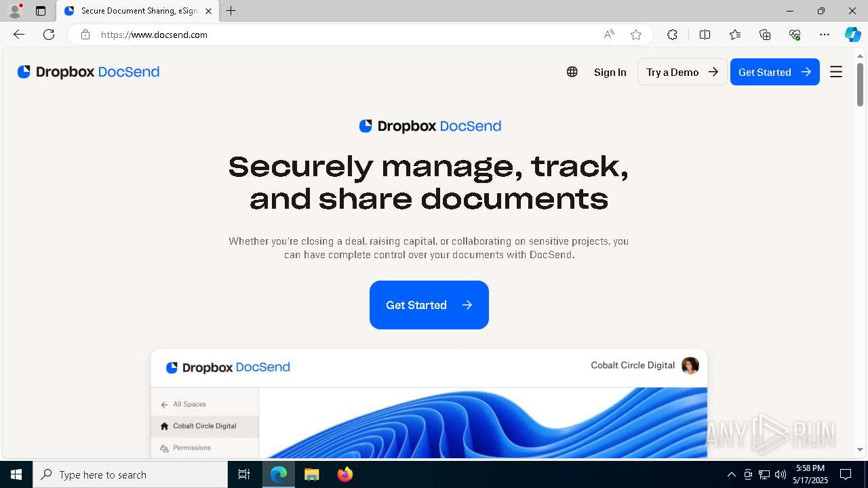Open the volume speaker tray icon
The height and width of the screenshot is (488, 868).
point(781,474)
